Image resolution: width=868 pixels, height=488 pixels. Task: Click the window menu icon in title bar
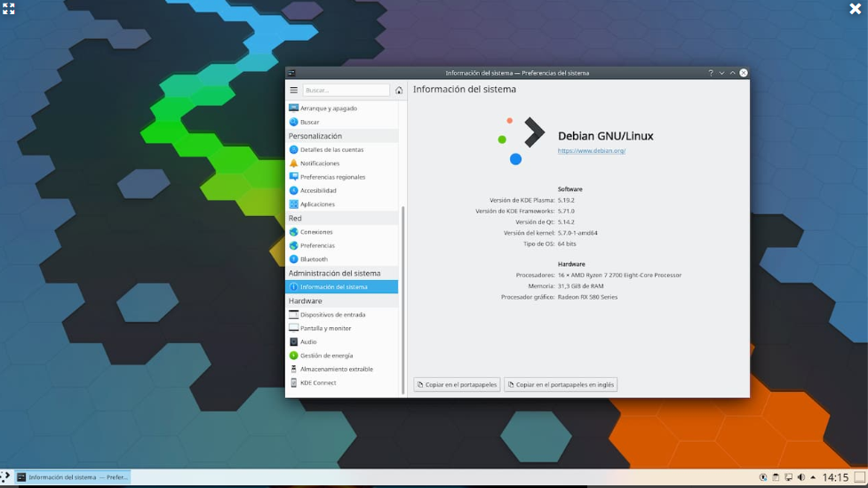[291, 73]
